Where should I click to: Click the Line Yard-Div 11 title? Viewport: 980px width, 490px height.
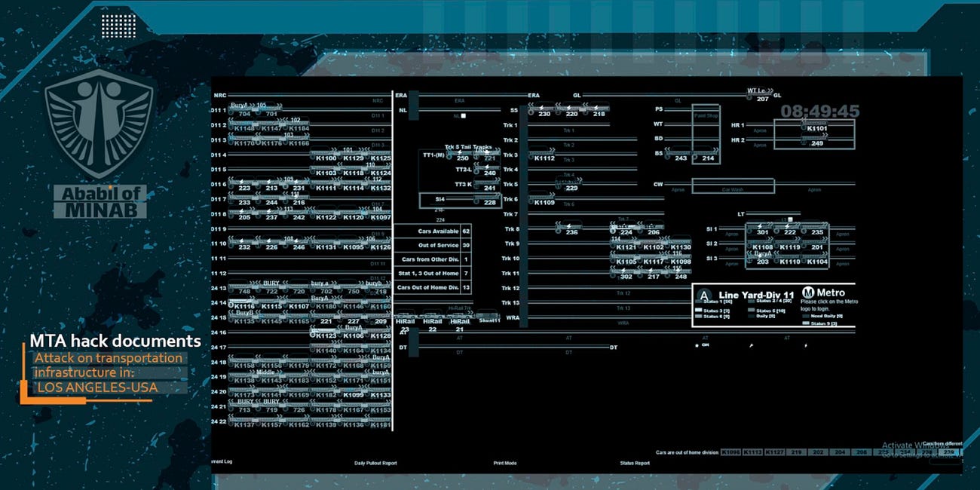pyautogui.click(x=756, y=295)
